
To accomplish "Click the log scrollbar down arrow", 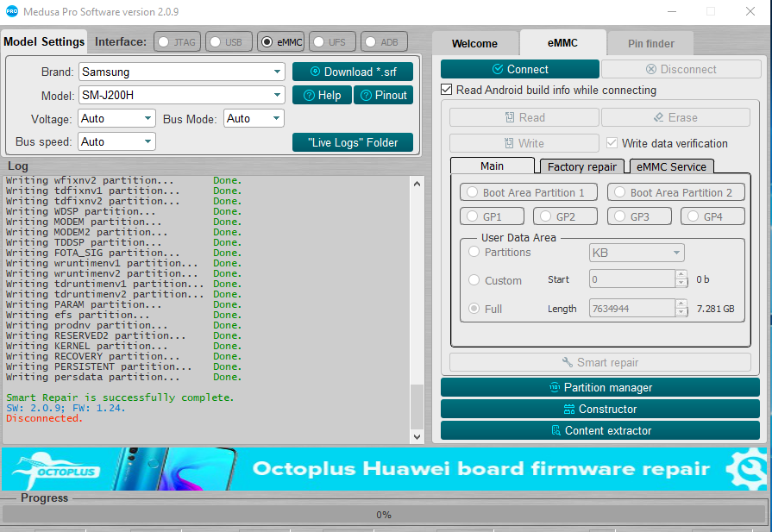I will tap(417, 436).
